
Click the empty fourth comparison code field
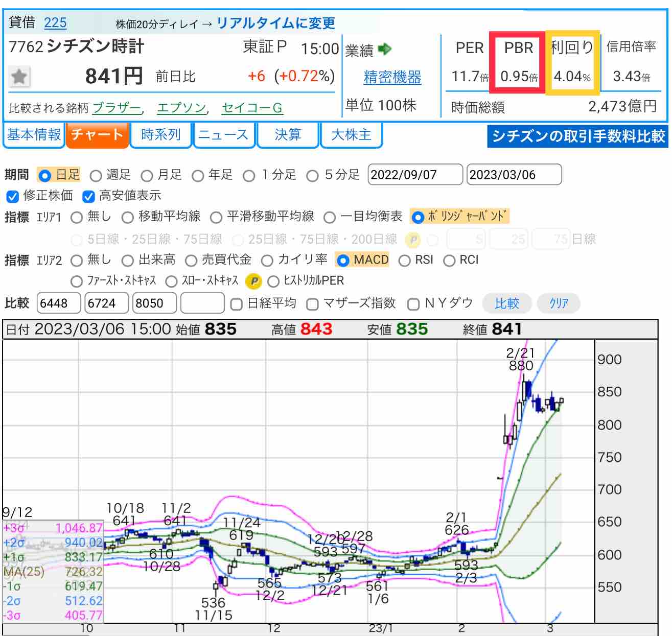(202, 303)
